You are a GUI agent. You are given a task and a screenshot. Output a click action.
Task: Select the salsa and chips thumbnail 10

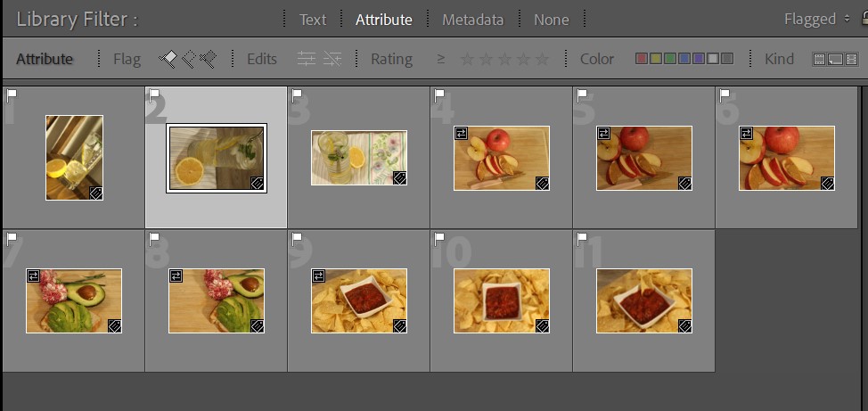(501, 300)
